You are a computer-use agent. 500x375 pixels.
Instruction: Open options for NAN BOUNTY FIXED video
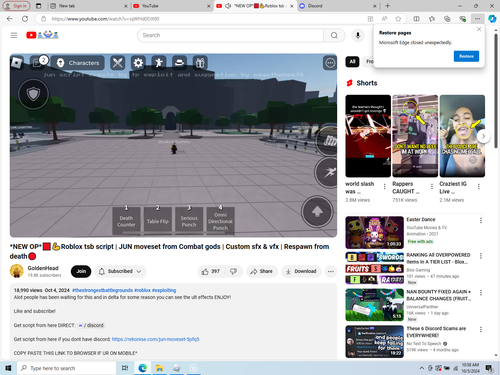pyautogui.click(x=481, y=293)
